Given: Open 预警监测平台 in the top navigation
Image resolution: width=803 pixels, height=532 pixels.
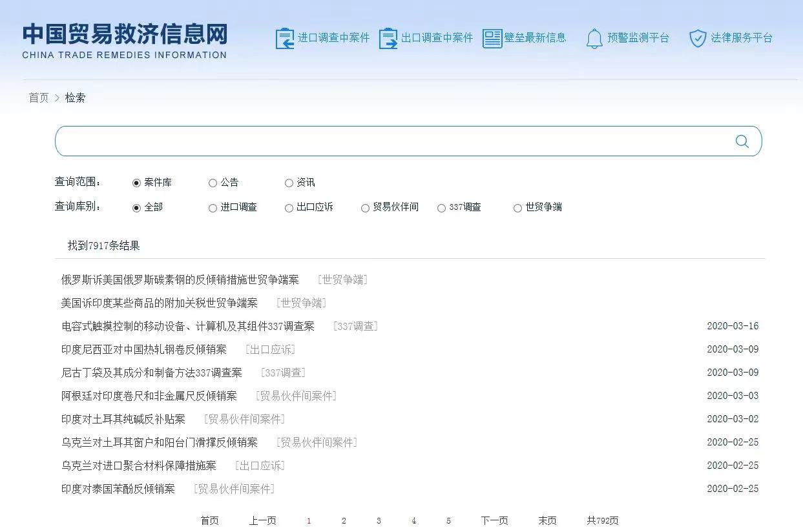Looking at the screenshot, I should coord(638,38).
